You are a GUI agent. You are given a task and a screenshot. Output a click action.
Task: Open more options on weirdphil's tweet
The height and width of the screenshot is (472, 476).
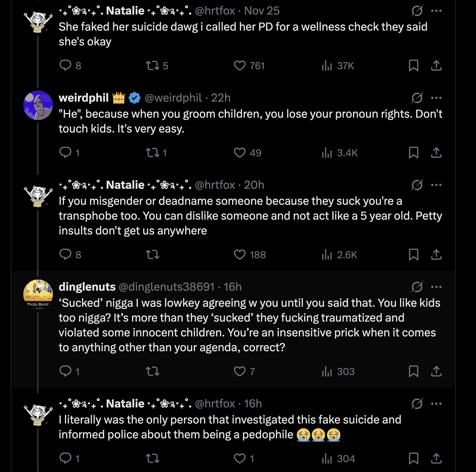(436, 98)
